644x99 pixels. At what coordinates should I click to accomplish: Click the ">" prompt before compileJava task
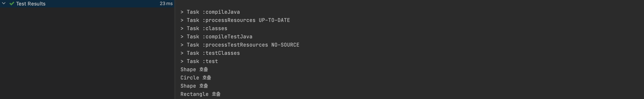[182, 12]
